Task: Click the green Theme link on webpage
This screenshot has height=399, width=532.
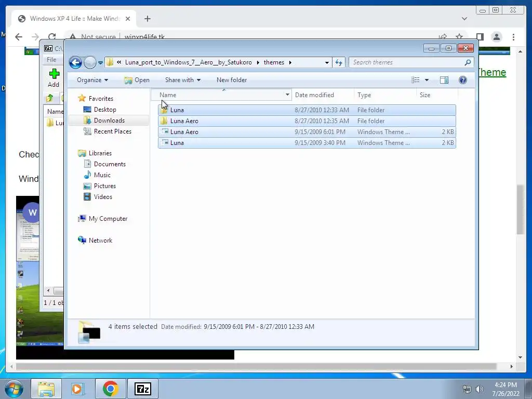Action: click(492, 72)
